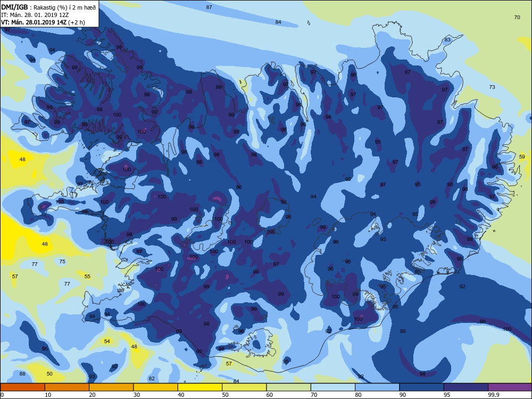Viewport: 532px width, 399px height.
Task: Click the humidity value '82' on the map
Action: click(x=152, y=379)
